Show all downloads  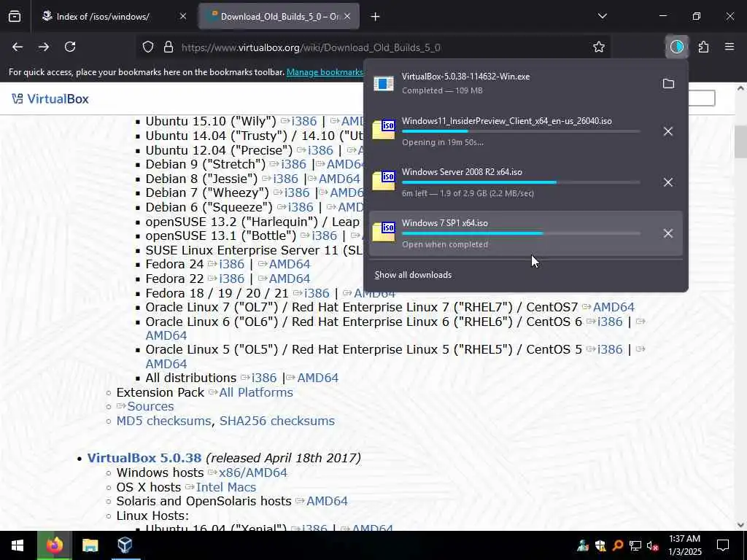click(413, 275)
